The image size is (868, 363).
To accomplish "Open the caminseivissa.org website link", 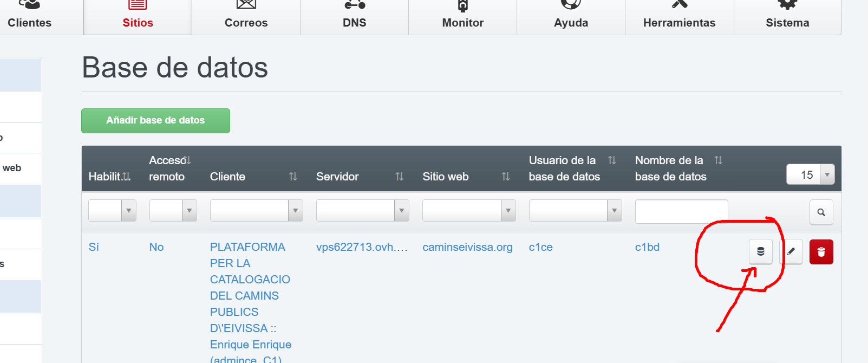I will coord(467,247).
